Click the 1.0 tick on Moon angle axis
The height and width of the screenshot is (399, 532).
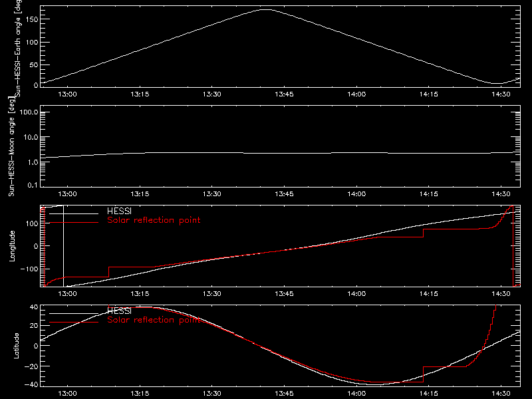point(33,162)
